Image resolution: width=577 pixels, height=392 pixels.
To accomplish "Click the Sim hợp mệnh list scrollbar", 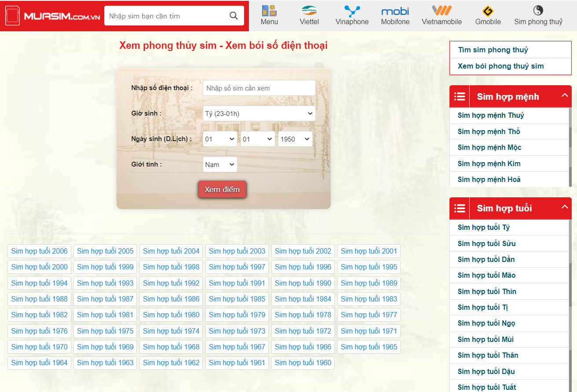I will click(x=570, y=147).
